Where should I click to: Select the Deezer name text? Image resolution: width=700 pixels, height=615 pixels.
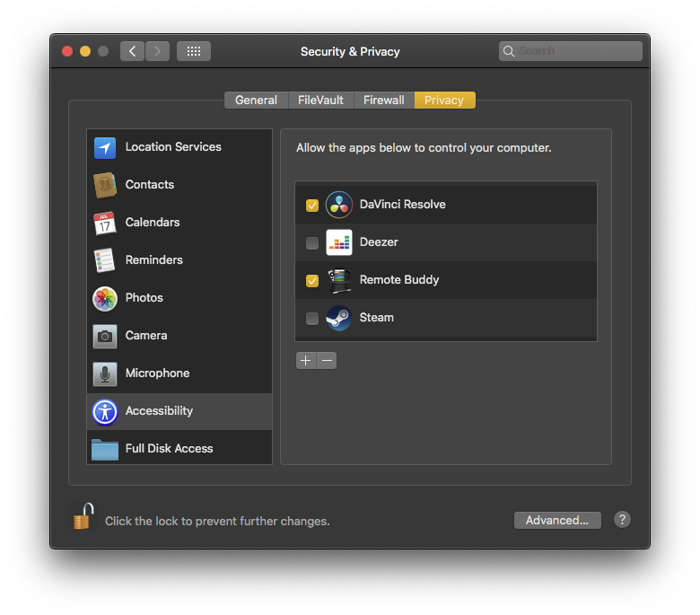[x=379, y=242]
